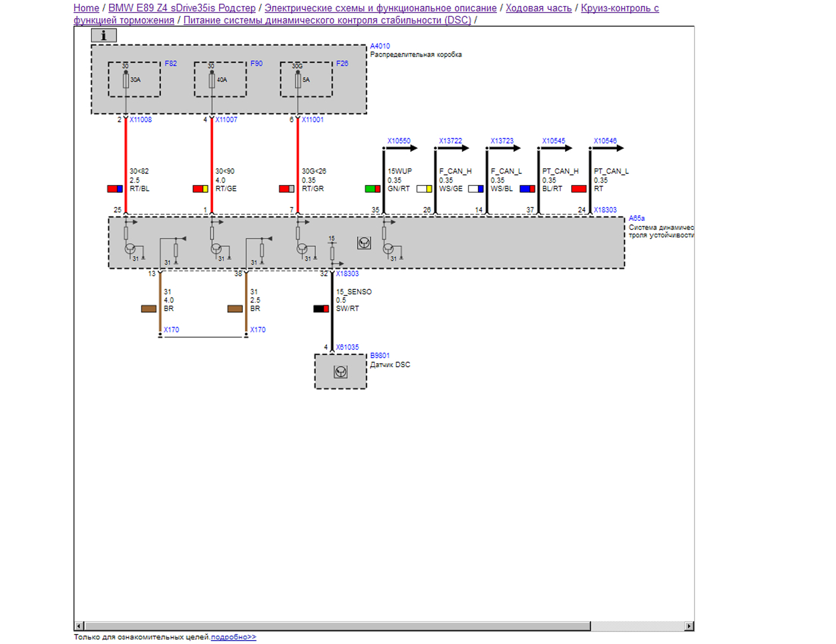Click the DSC sensor steering wheel icon in B9801

point(341,372)
